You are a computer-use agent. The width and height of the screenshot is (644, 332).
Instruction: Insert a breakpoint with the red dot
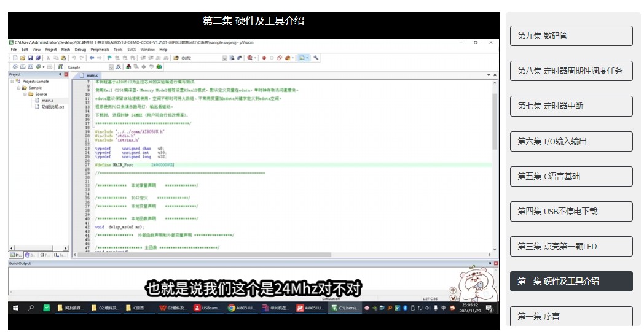coord(264,58)
